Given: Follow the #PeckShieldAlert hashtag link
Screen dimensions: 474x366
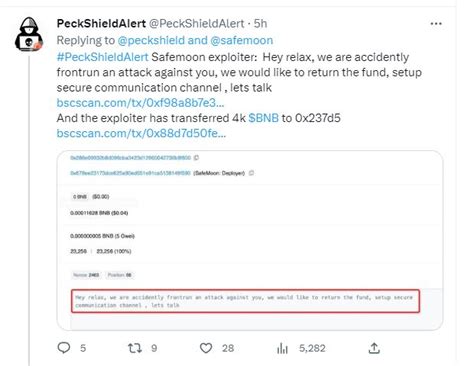Looking at the screenshot, I should (x=102, y=57).
